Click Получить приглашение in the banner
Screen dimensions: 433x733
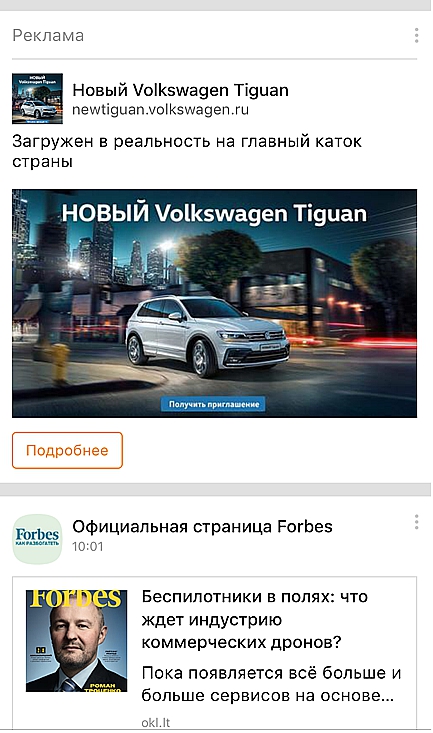[x=214, y=404]
